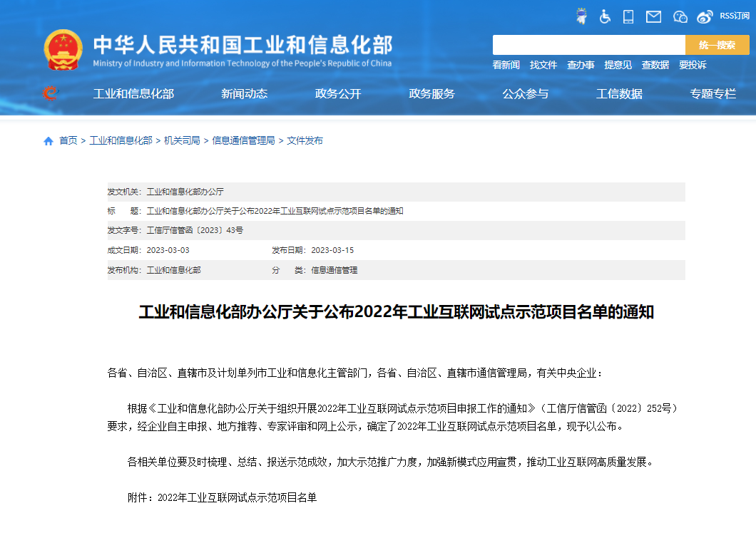Viewport: 756px width, 533px height.
Task: Click the RSS订阅 link
Action: pyautogui.click(x=734, y=16)
